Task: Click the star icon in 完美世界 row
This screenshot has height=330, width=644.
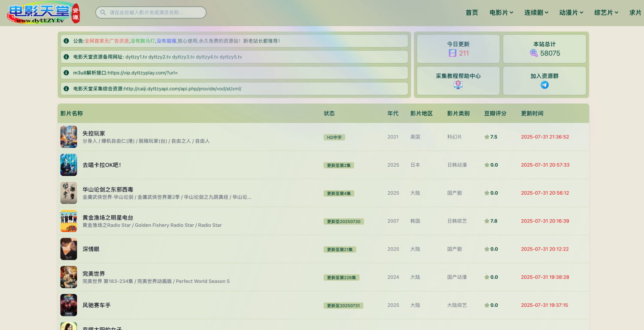Action: 487,277
